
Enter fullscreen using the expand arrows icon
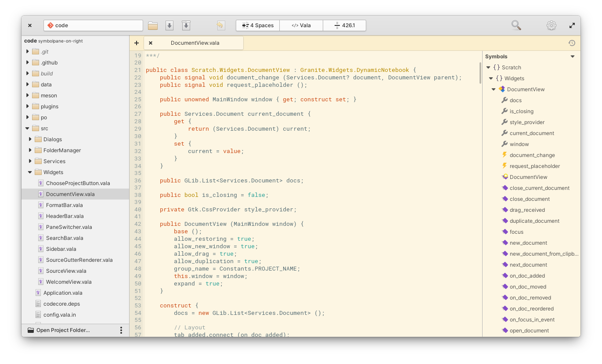[x=572, y=25]
